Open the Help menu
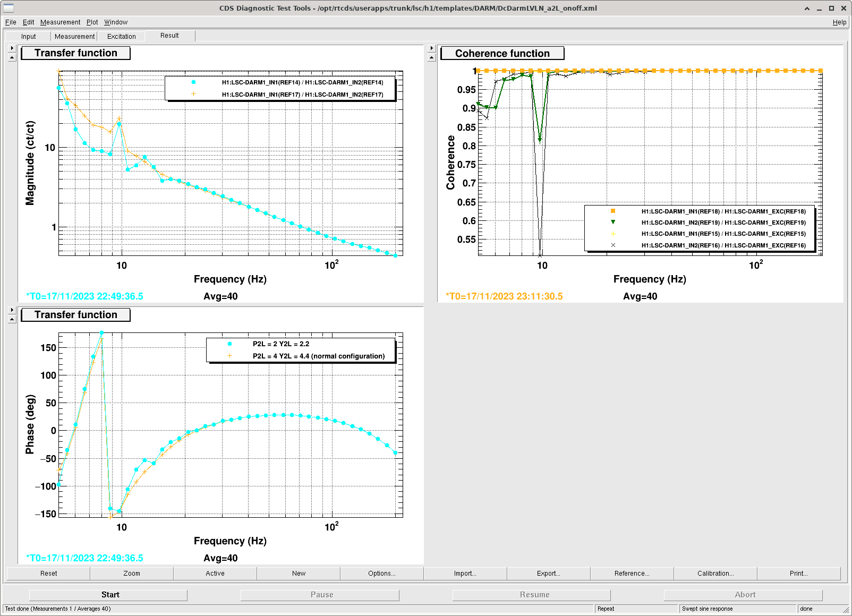 click(x=839, y=22)
